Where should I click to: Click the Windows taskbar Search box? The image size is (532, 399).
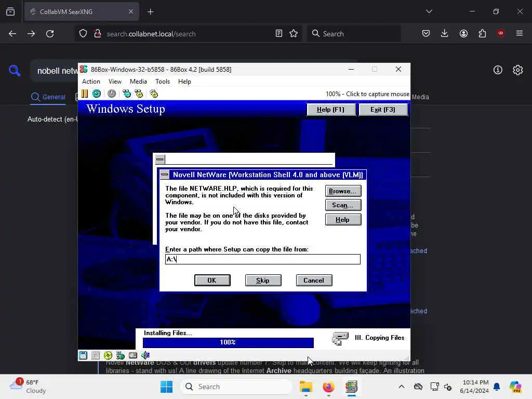[x=236, y=387]
